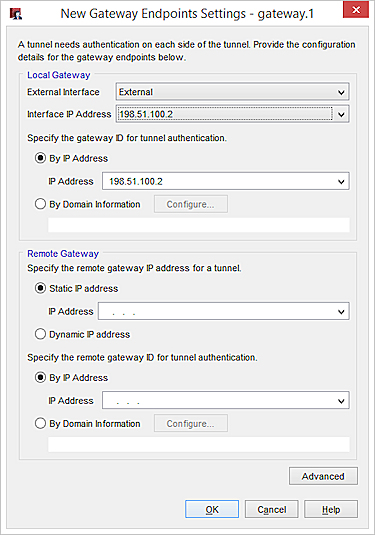The width and height of the screenshot is (375, 535).
Task: Click the remote gateway domain information text box
Action: (199, 445)
